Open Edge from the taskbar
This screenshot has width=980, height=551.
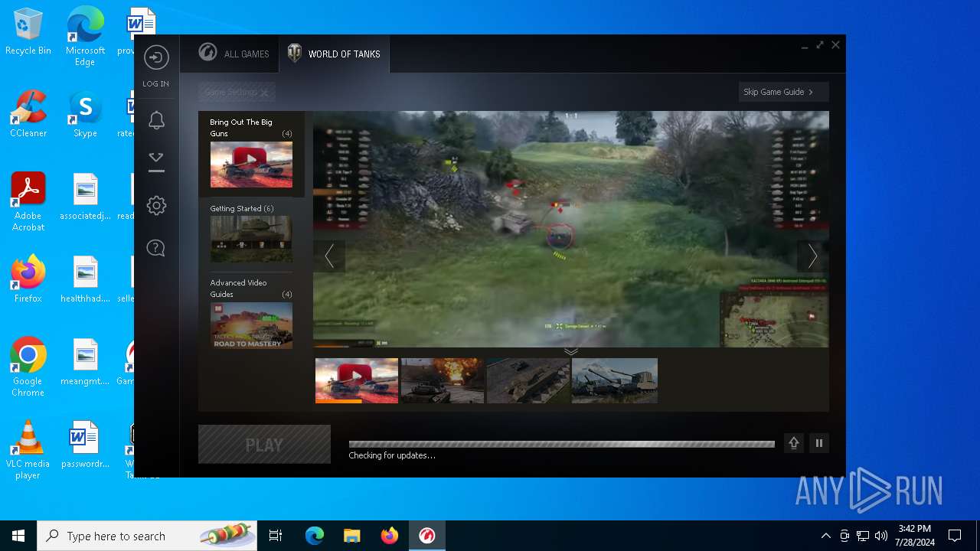click(x=315, y=536)
